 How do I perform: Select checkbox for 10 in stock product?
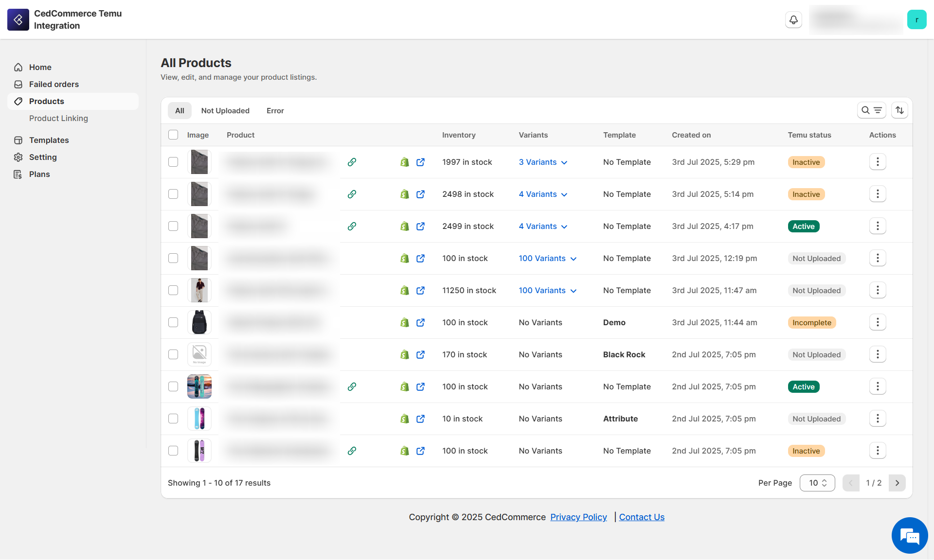pos(173,419)
